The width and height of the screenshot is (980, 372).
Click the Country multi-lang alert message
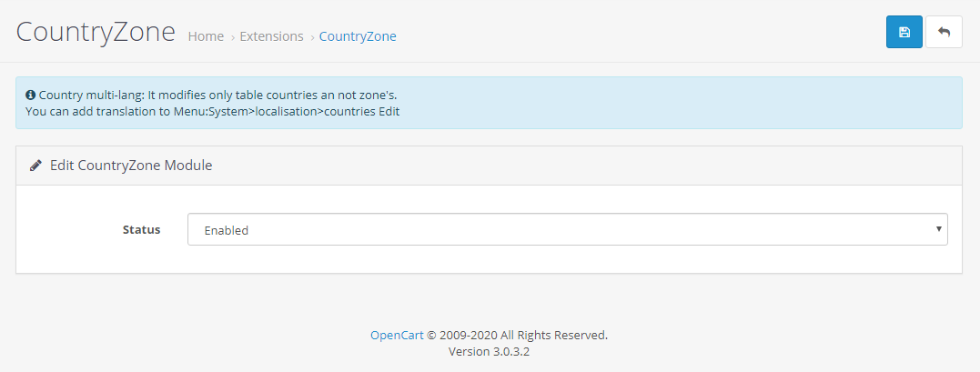coord(217,96)
